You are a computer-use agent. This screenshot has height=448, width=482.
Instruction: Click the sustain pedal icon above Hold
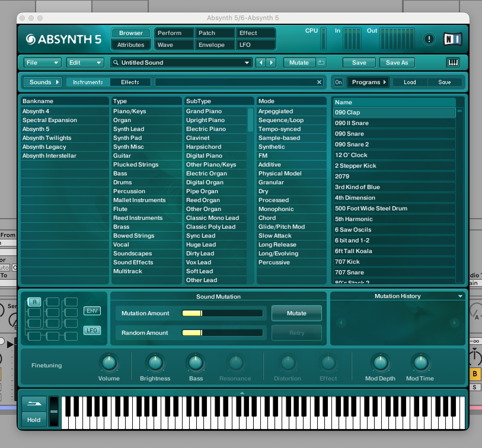click(x=34, y=404)
